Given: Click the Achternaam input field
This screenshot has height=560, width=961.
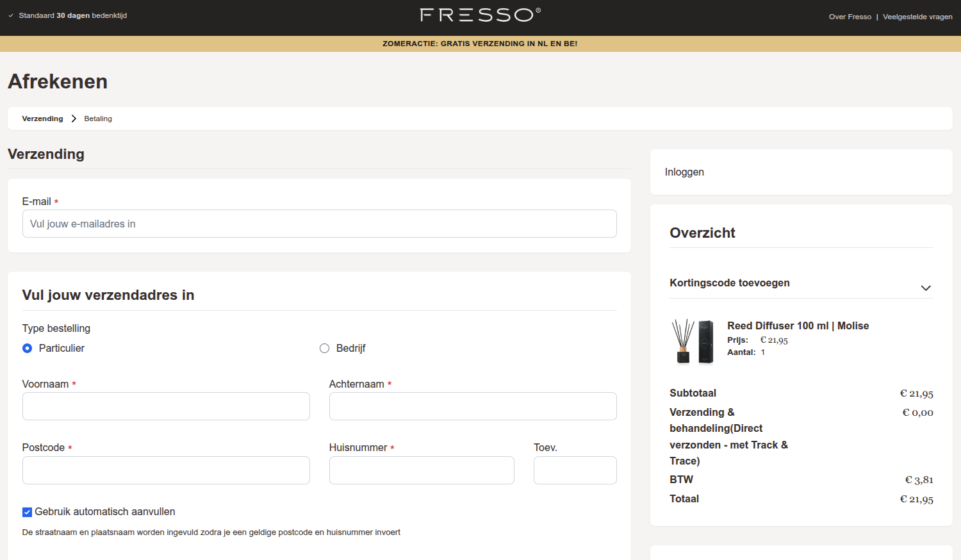Looking at the screenshot, I should (472, 406).
